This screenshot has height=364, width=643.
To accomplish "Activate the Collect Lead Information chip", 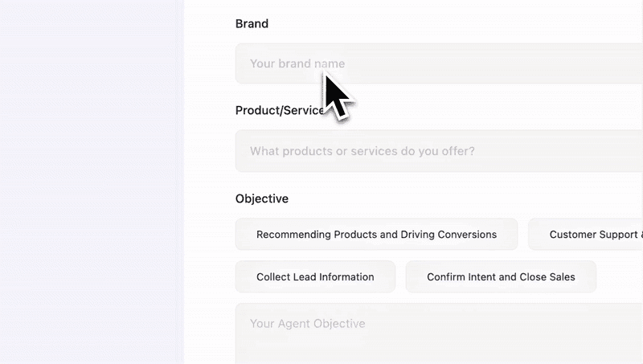I will click(x=315, y=276).
